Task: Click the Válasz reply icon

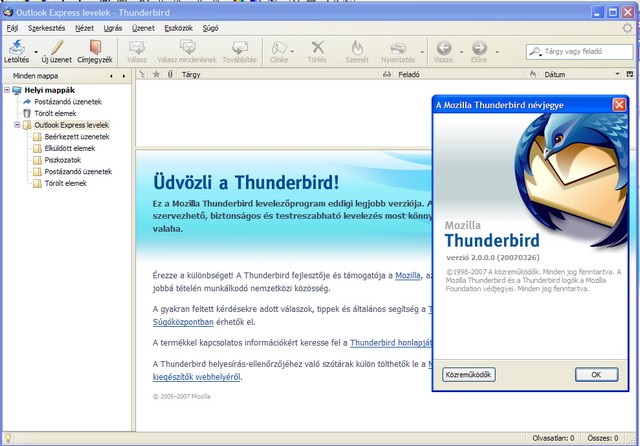Action: point(137,47)
